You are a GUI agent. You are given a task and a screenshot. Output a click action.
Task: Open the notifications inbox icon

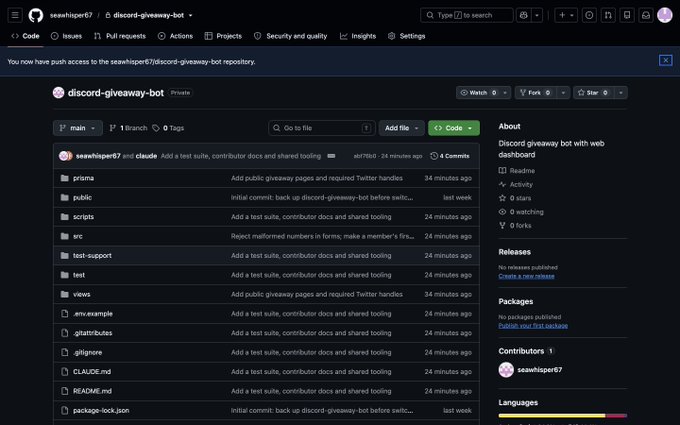(646, 15)
